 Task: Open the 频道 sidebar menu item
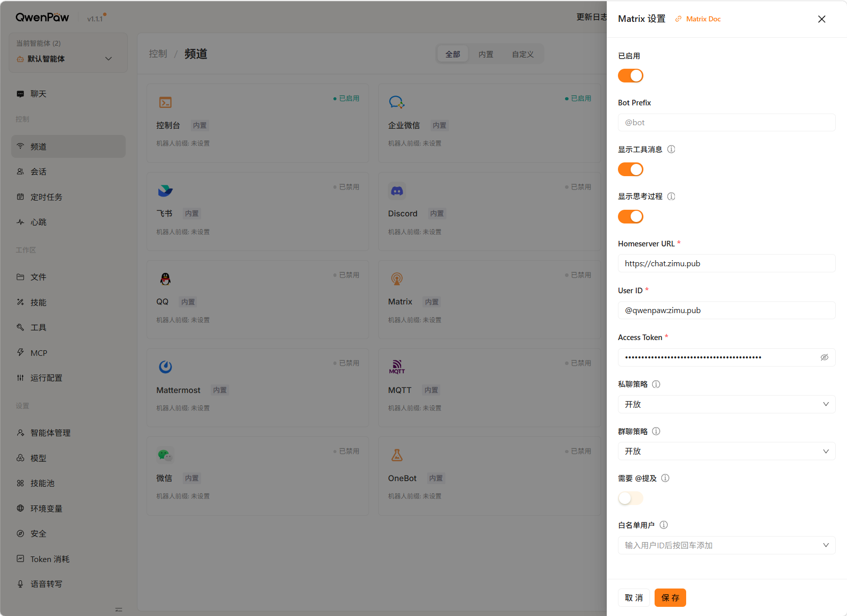tap(68, 146)
